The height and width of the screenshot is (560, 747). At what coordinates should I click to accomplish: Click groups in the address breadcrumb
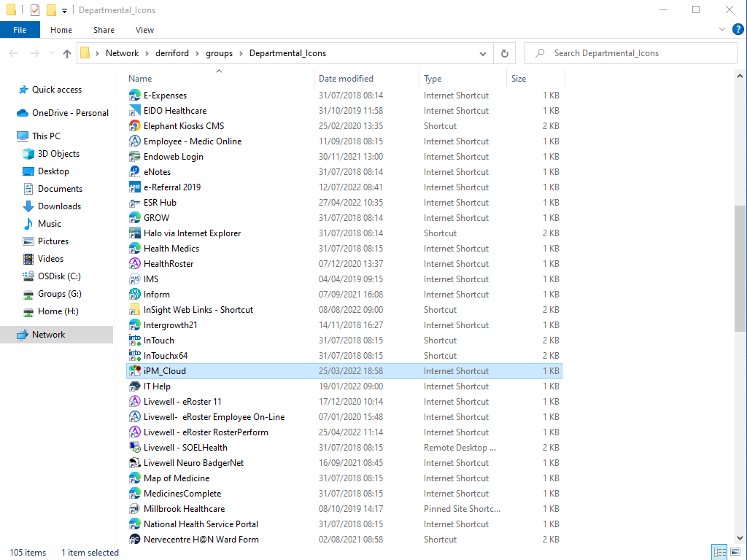(219, 53)
